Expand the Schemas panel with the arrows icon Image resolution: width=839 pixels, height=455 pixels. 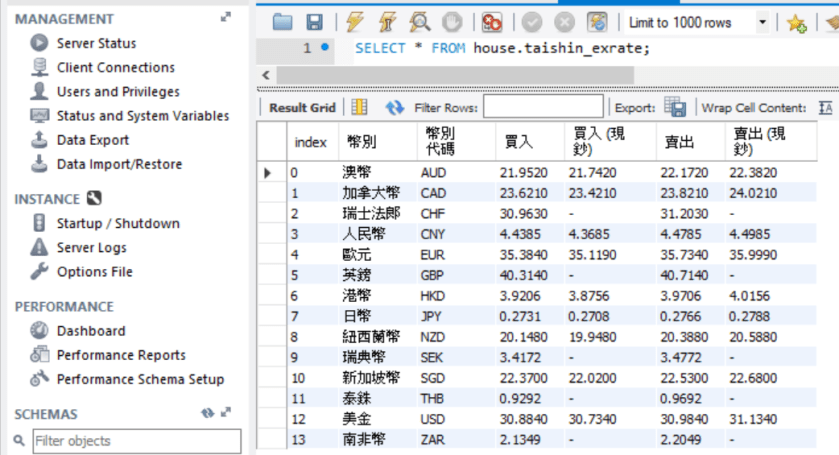point(227,413)
